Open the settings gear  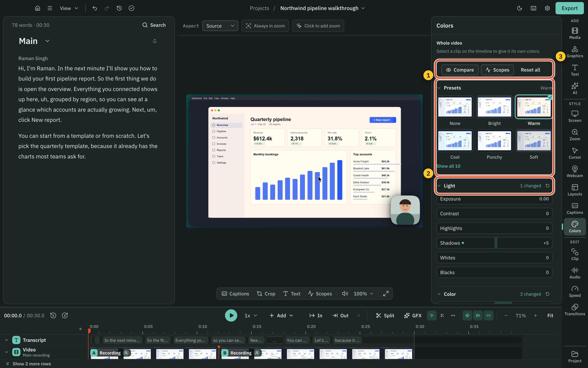coord(547,8)
